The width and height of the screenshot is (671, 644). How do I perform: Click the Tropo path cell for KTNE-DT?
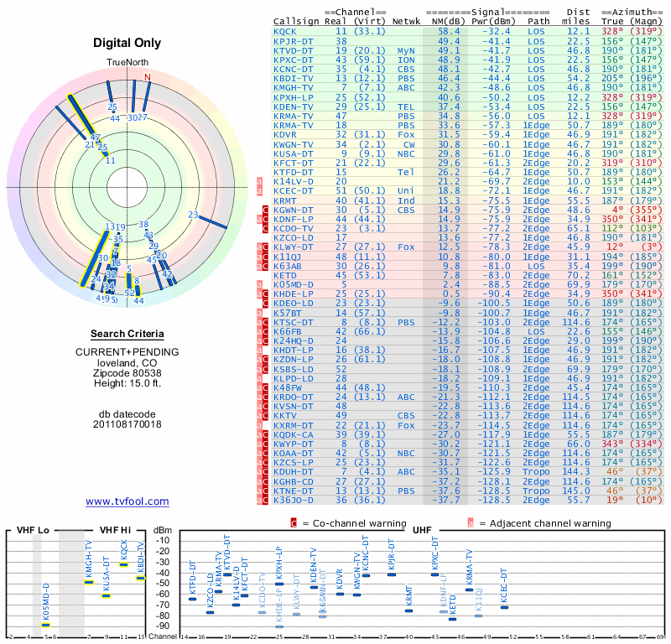[536, 491]
